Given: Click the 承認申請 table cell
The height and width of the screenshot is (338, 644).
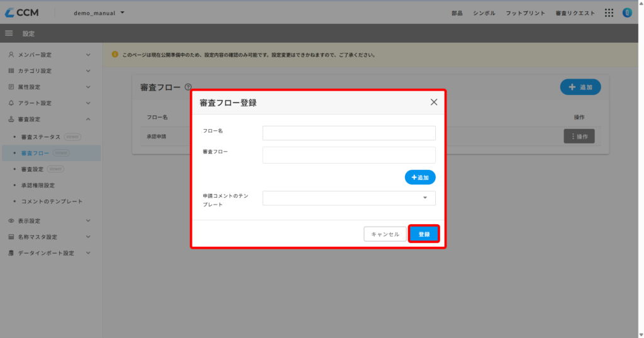Looking at the screenshot, I should click(157, 137).
